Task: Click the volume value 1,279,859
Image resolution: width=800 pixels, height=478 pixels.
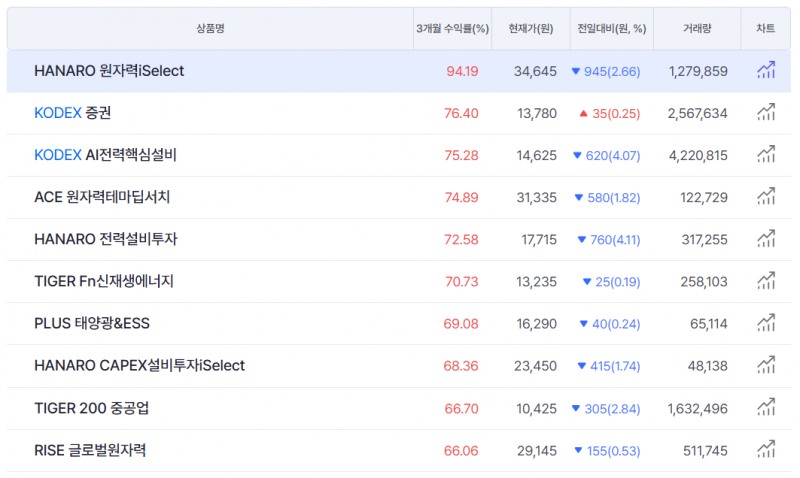Action: point(698,71)
